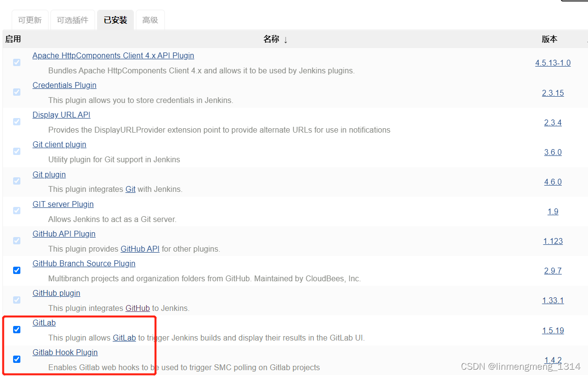The image size is (588, 376).
Task: Open the Credentials Plugin link
Action: pos(65,85)
